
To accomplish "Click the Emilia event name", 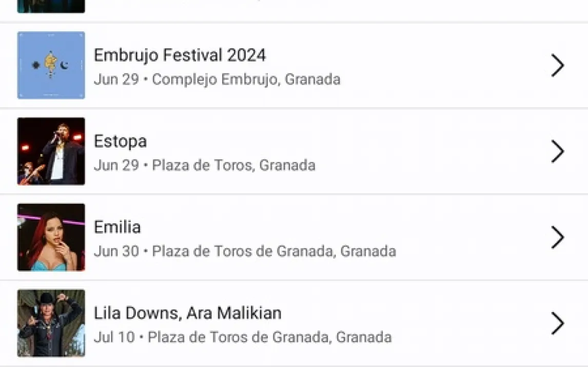I will coord(117,227).
